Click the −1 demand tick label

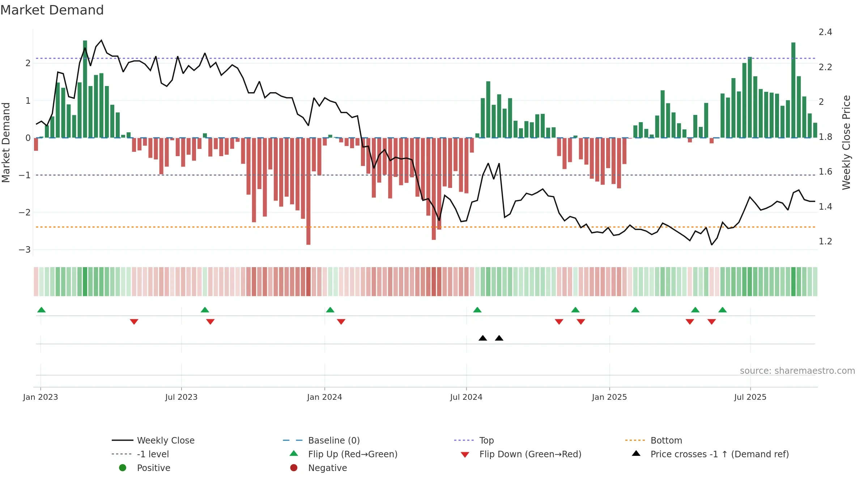coord(25,175)
